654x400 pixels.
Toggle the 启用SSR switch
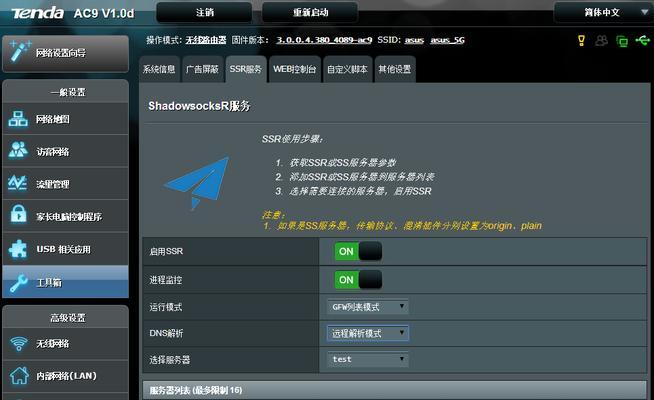358,252
